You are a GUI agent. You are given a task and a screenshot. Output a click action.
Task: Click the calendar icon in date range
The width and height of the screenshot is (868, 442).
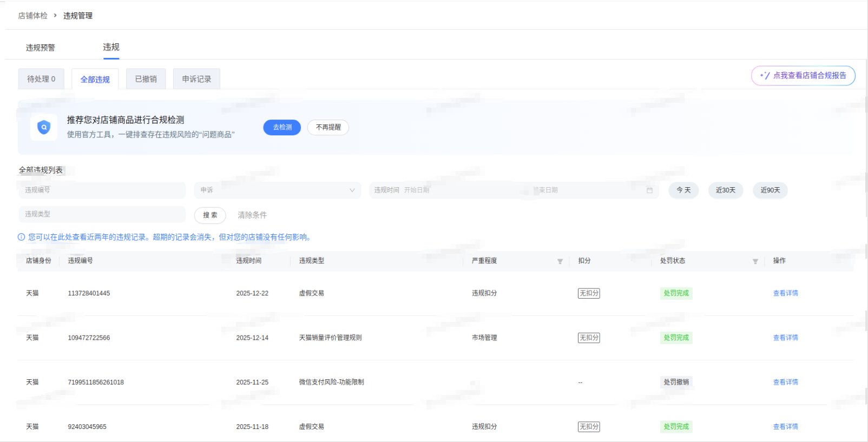tap(649, 190)
